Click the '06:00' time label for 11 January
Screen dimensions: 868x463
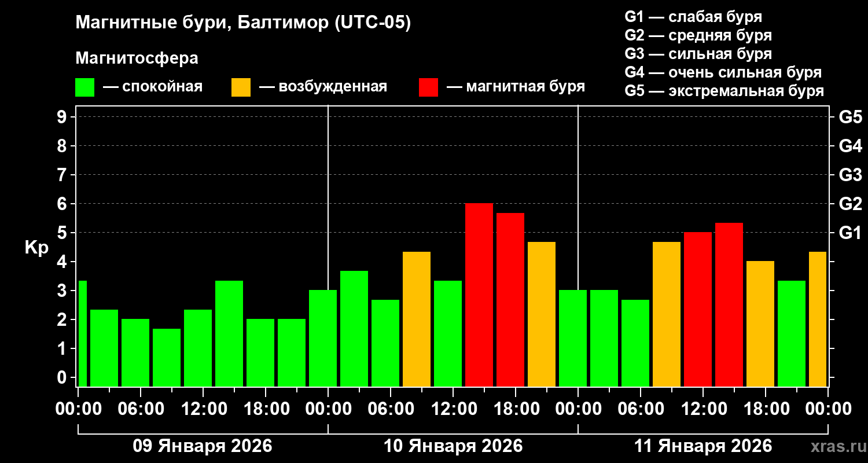pos(641,409)
